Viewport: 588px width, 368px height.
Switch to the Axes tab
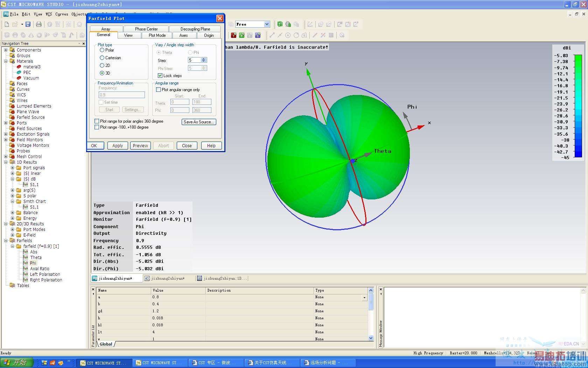click(x=183, y=35)
